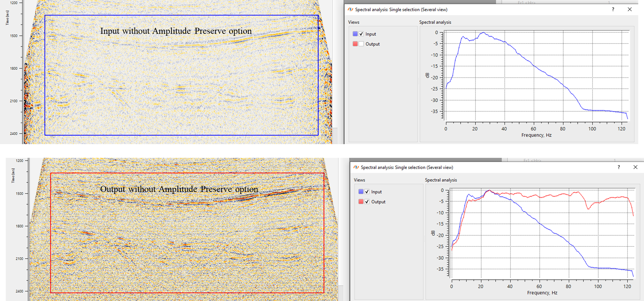Pick the blue Input swatch in the lower dialog
Screen dimensions: 644x301
coord(361,192)
